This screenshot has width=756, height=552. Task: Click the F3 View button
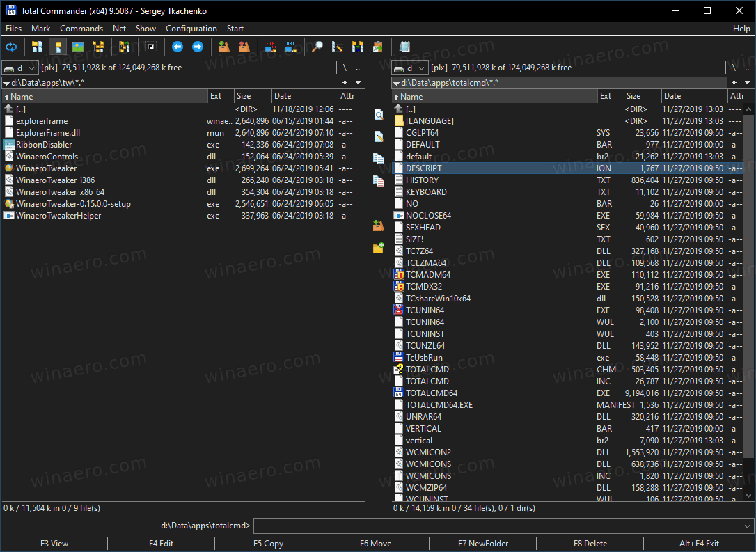(x=54, y=544)
